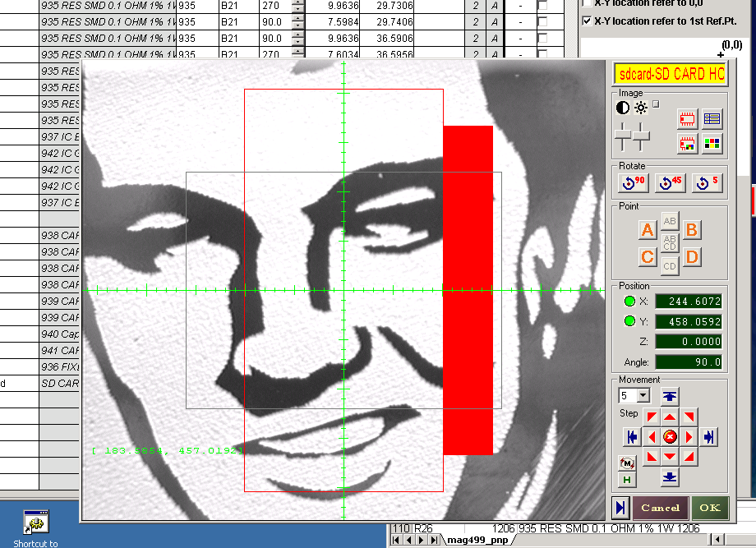756x548 pixels.
Task: Move to top limit with blue arrow
Action: click(x=670, y=396)
